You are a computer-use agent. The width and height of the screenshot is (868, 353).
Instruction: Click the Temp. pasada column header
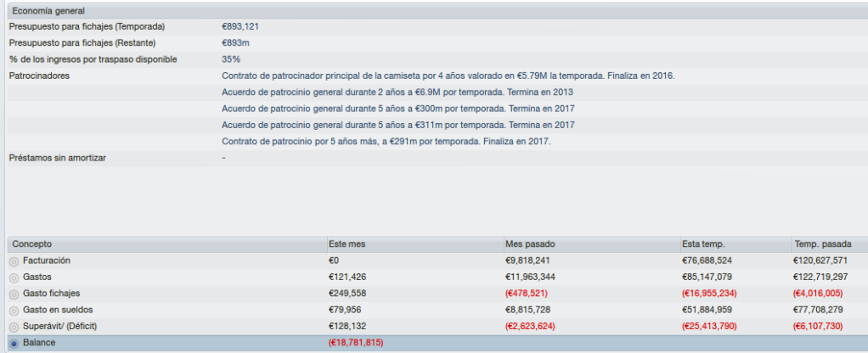tap(829, 244)
